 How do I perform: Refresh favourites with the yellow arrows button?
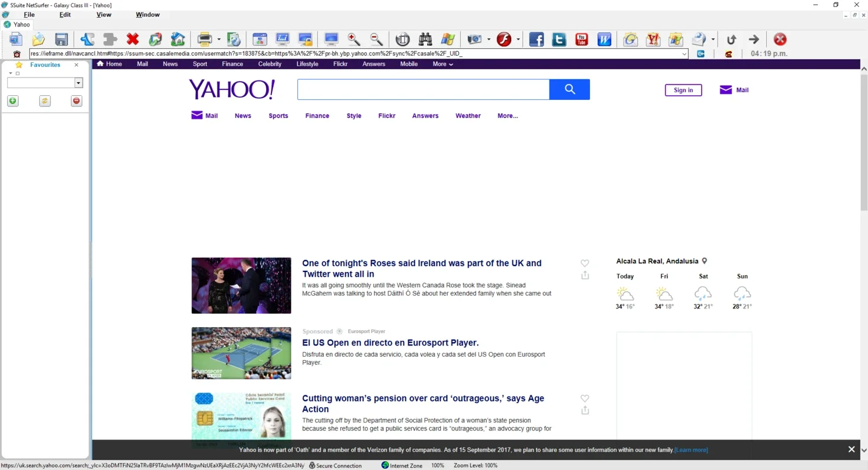coord(45,101)
